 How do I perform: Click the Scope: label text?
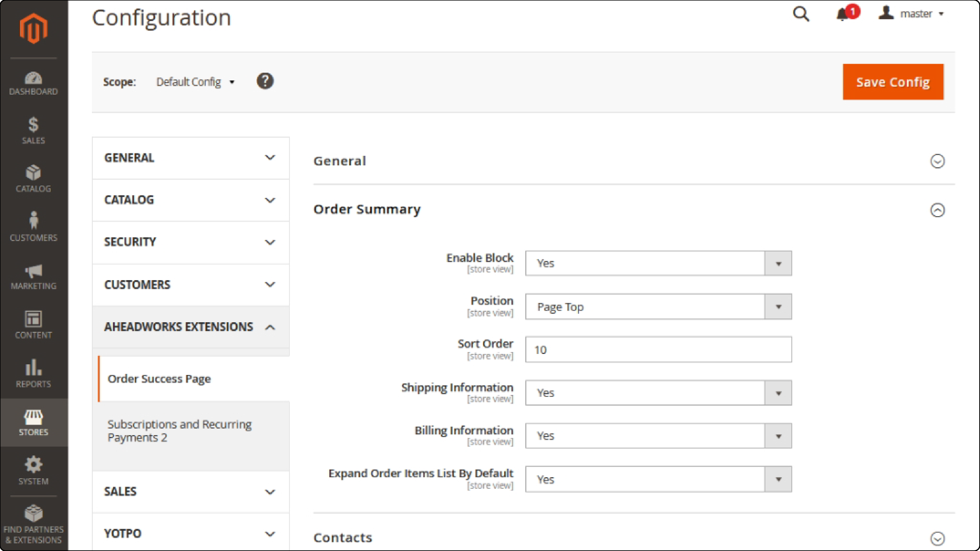pos(119,82)
